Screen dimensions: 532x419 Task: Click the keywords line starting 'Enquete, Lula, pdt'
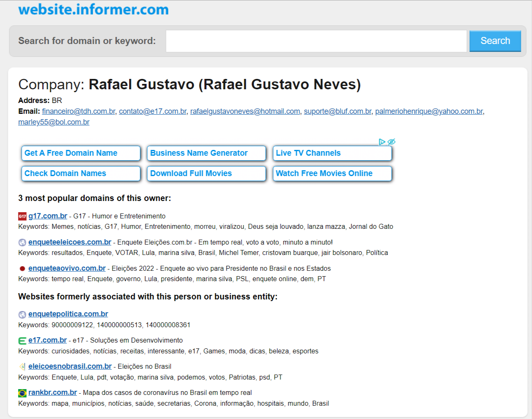[x=150, y=377]
